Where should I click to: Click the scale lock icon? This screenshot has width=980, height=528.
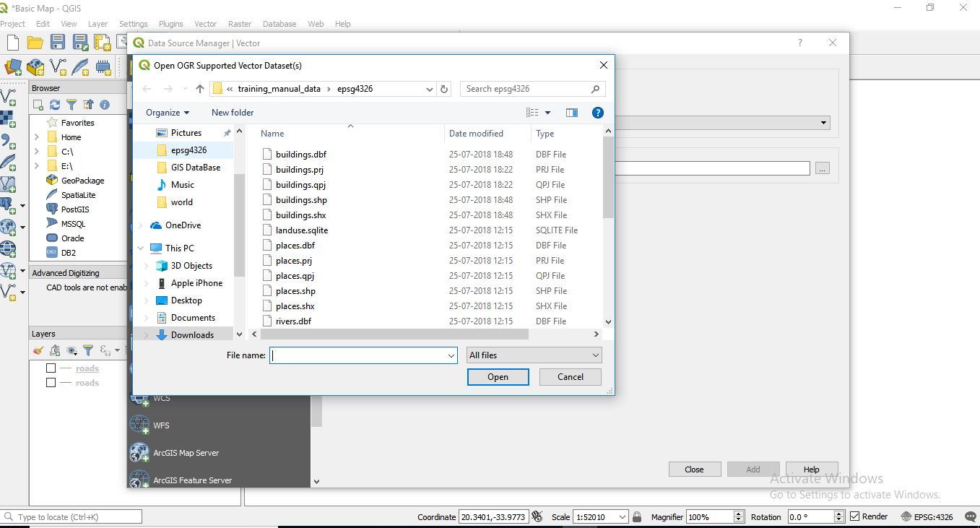point(636,517)
